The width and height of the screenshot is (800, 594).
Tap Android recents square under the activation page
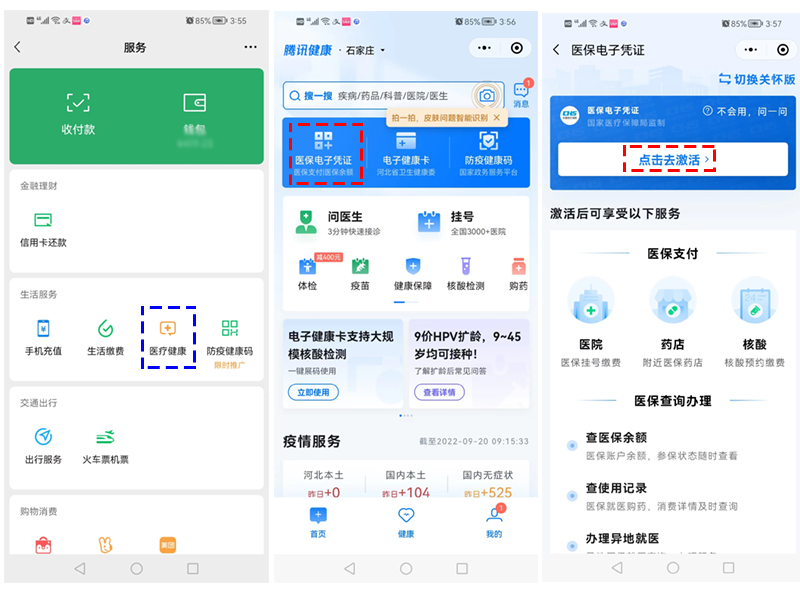click(729, 567)
